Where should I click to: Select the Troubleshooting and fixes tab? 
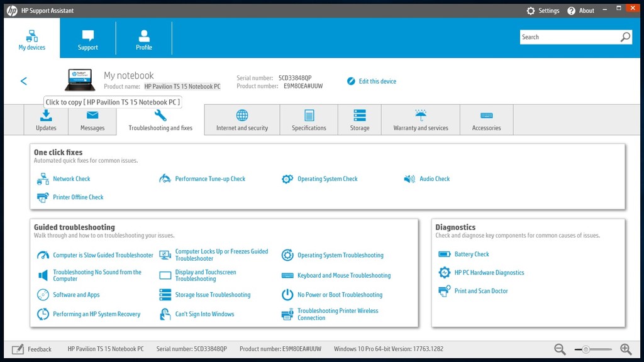click(x=160, y=120)
